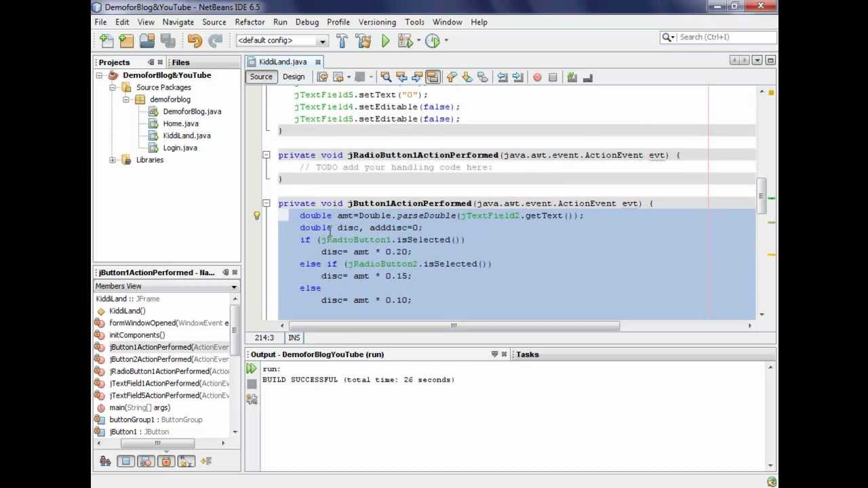Screen dimensions: 868x488
Task: Select jButton2ActionPerformed in Navigator
Action: (169, 359)
